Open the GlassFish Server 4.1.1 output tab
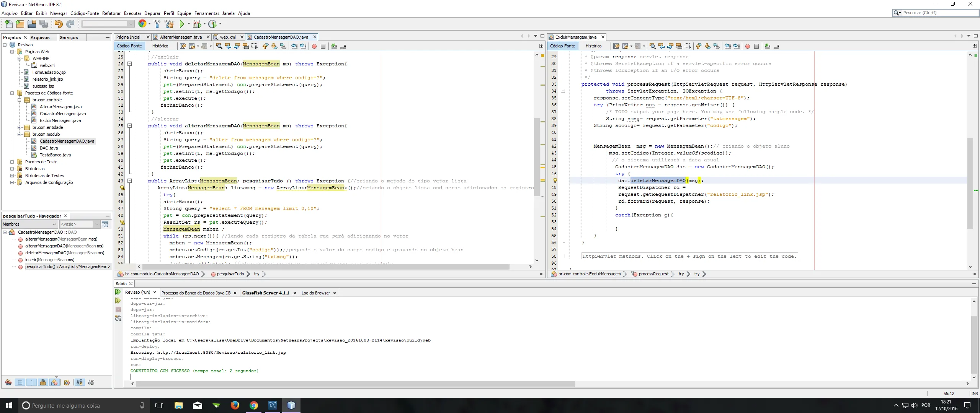Viewport: 980px width, 413px height. coord(265,293)
